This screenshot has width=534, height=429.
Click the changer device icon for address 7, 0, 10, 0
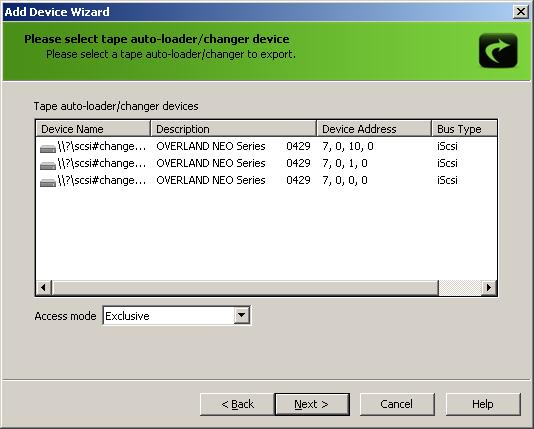(48, 148)
